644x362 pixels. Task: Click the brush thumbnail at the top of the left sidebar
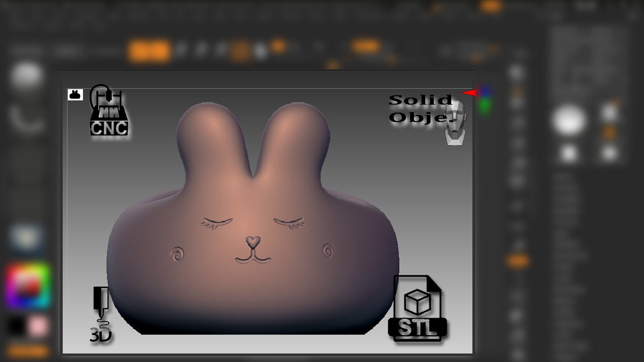tap(26, 74)
